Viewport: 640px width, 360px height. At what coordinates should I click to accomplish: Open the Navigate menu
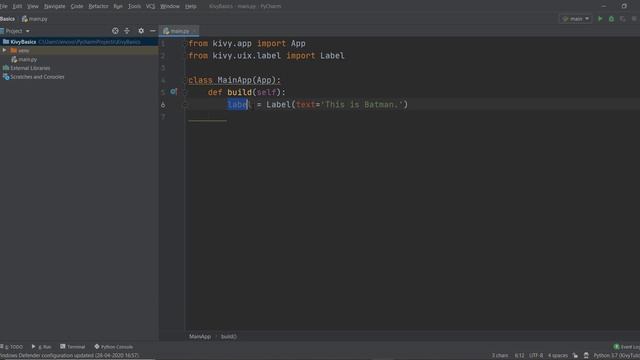54,6
